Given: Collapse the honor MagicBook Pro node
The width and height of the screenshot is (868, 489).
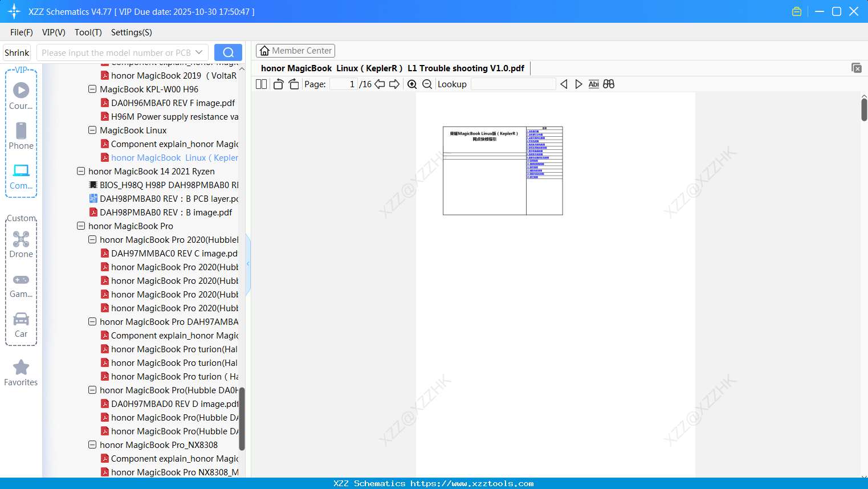Looking at the screenshot, I should [x=81, y=226].
